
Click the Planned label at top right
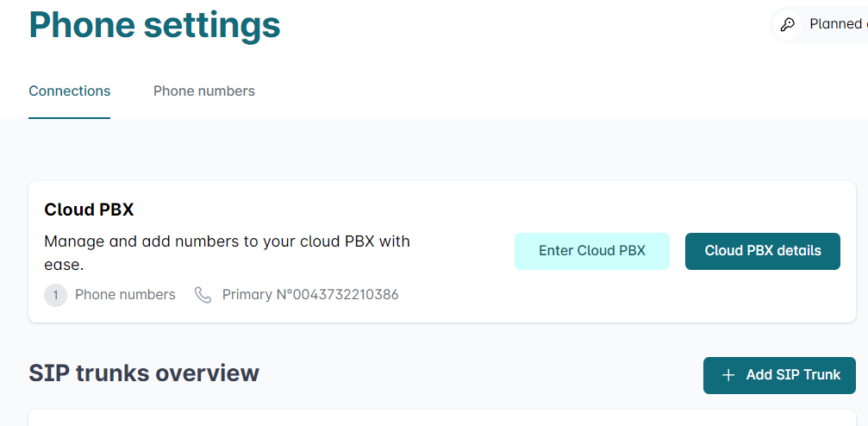[837, 24]
